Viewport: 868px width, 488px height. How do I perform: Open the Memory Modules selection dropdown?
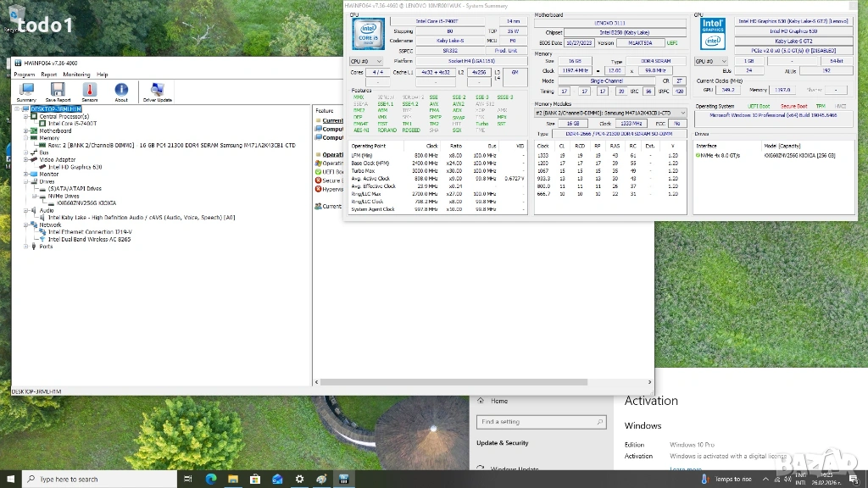click(x=610, y=113)
